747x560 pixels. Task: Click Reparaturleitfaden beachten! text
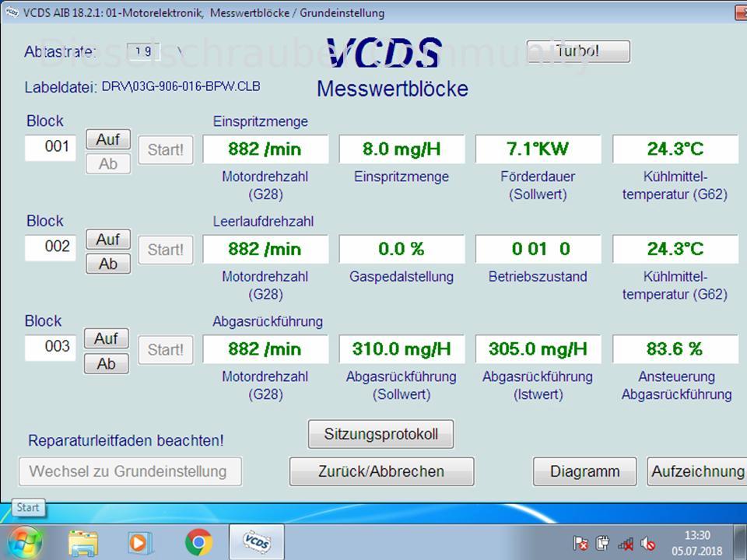click(126, 440)
